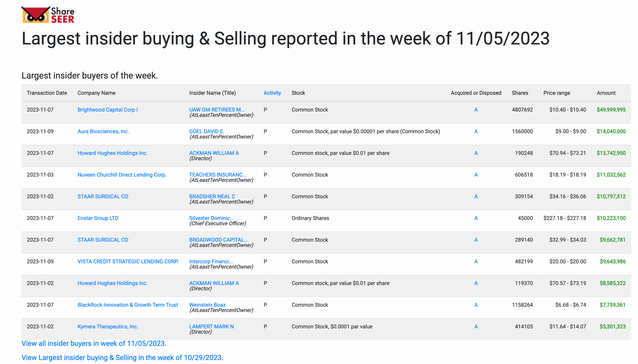Viewport: 638px width, 364px height.
Task: Click the 'A' acquired link in Brightwood Capital row
Action: 476,110
